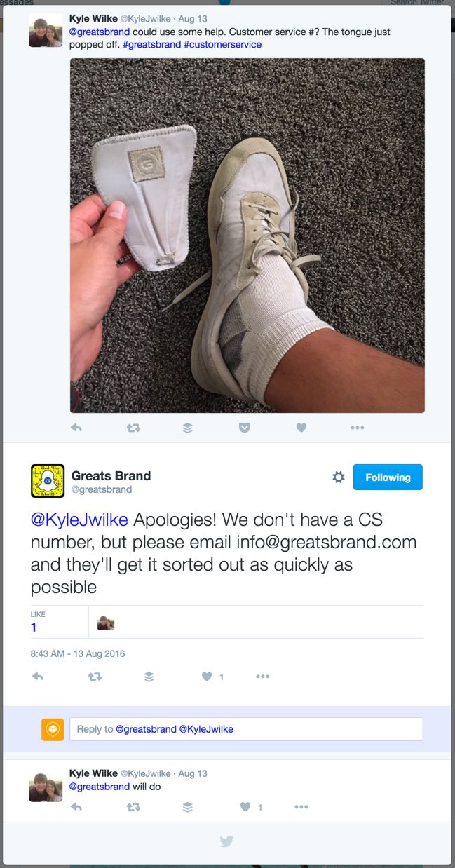Reply to Kyle Wilke's top tweet

(76, 428)
